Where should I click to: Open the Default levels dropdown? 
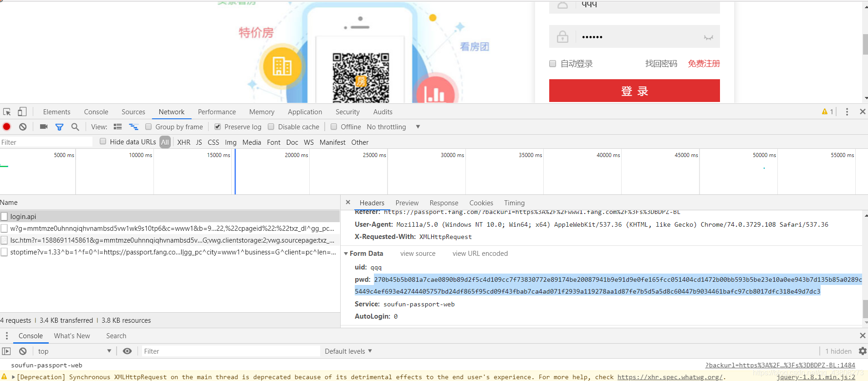(x=348, y=351)
